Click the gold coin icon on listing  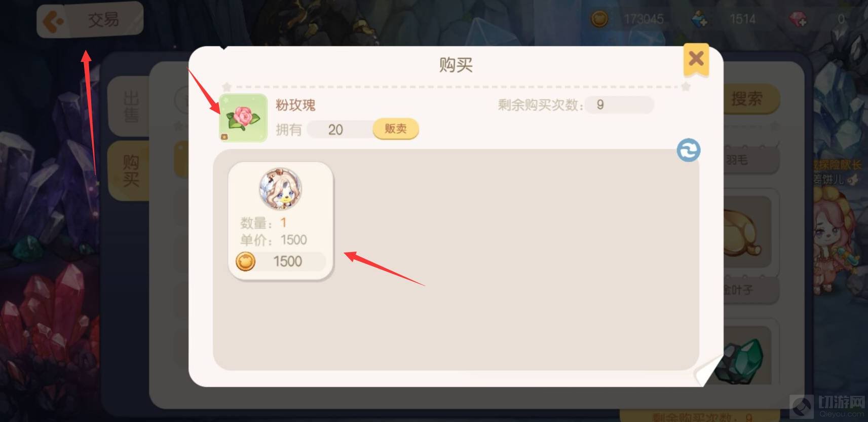[246, 262]
